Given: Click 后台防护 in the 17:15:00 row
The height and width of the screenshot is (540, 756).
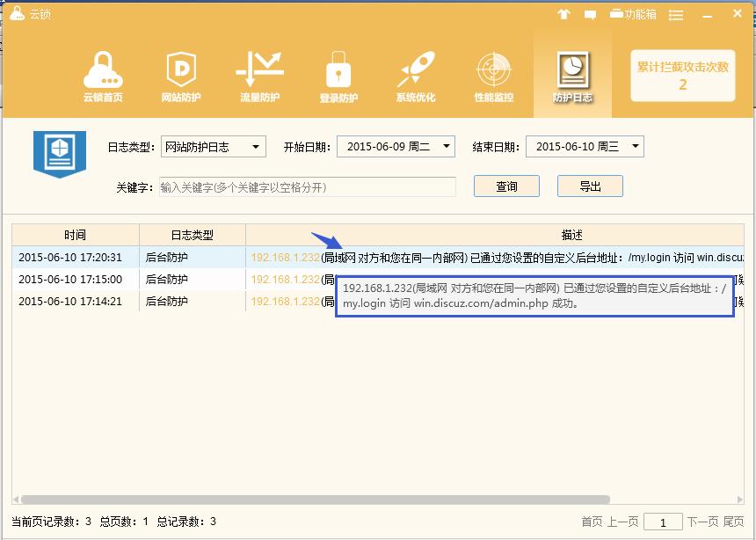Looking at the screenshot, I should 166,280.
